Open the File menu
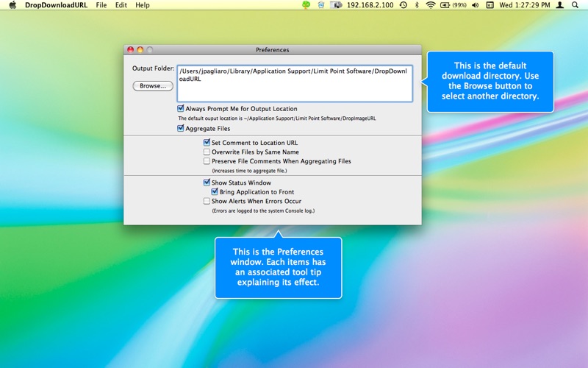Image resolution: width=588 pixels, height=368 pixels. (x=101, y=5)
